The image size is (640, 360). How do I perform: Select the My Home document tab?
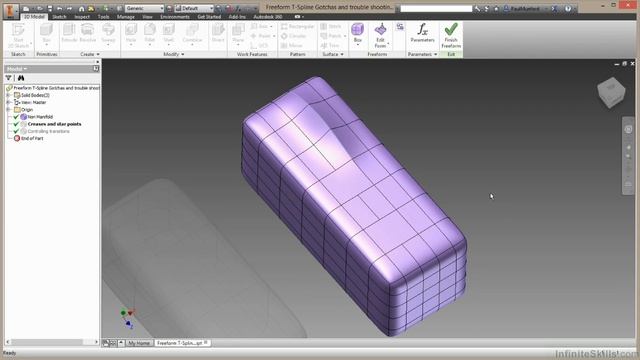click(139, 343)
